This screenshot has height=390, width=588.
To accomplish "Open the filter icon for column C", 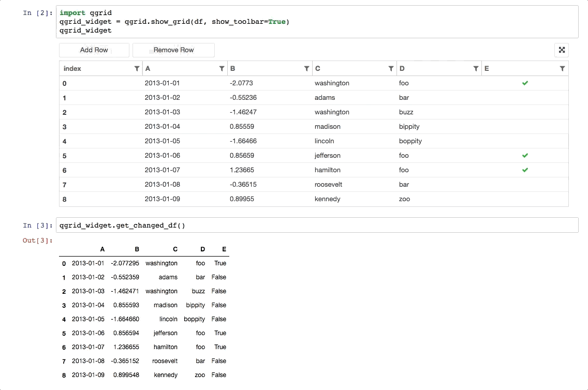I will pos(391,69).
